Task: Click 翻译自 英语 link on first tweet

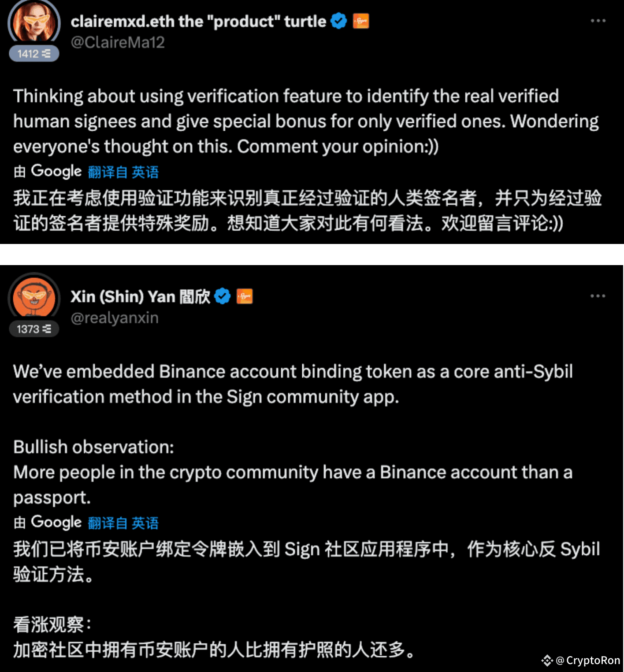Action: [x=123, y=172]
